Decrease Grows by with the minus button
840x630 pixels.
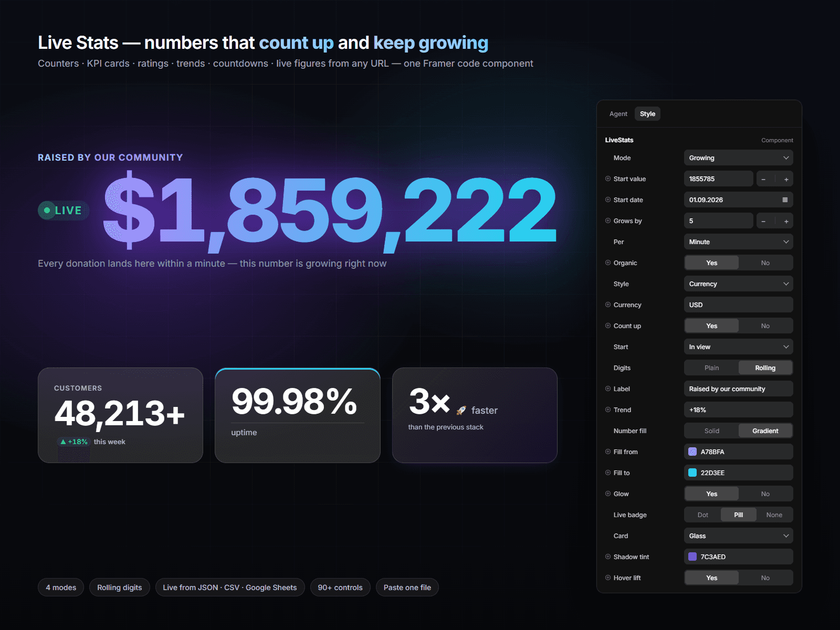[763, 221]
